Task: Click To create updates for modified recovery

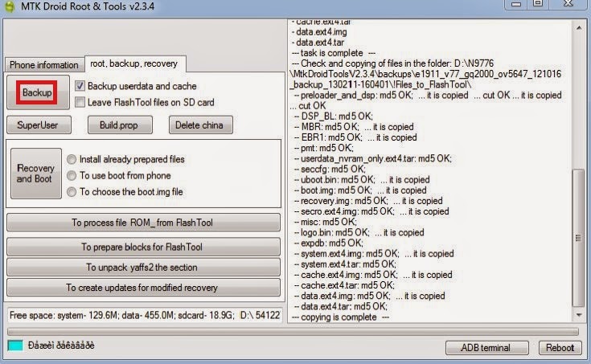Action: [x=143, y=288]
